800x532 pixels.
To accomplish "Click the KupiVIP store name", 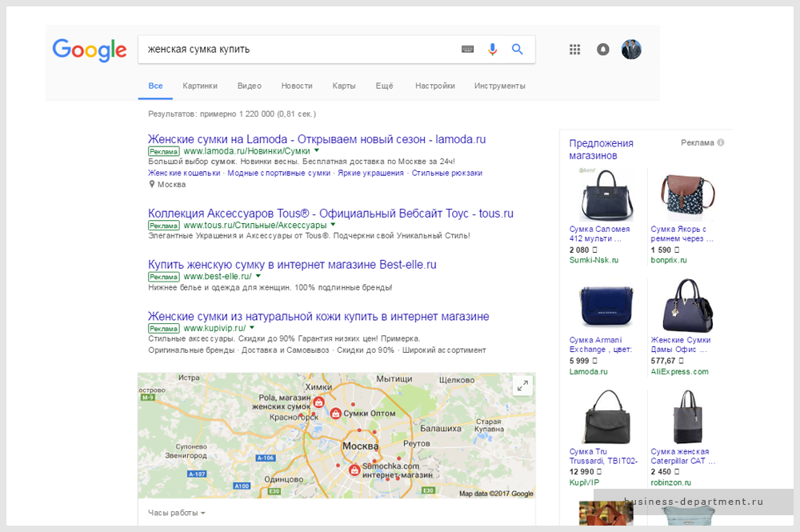I will pos(585,482).
